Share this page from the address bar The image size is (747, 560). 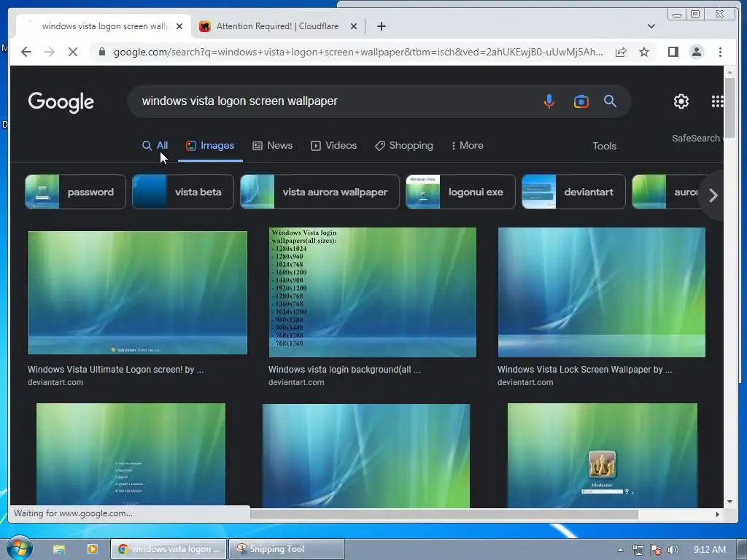620,52
